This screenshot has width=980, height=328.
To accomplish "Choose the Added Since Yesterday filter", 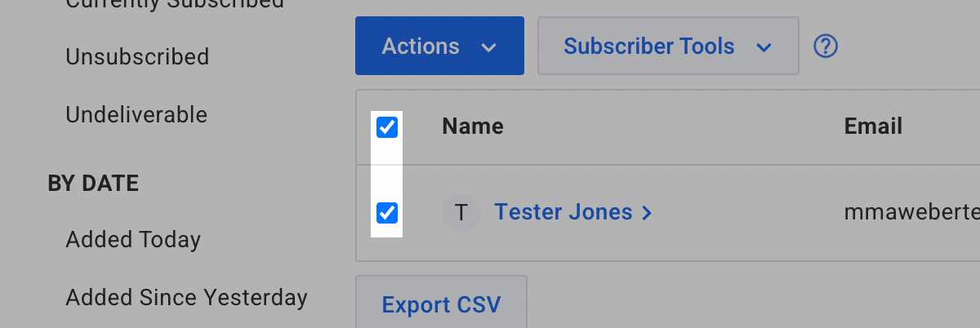I will click(x=186, y=298).
